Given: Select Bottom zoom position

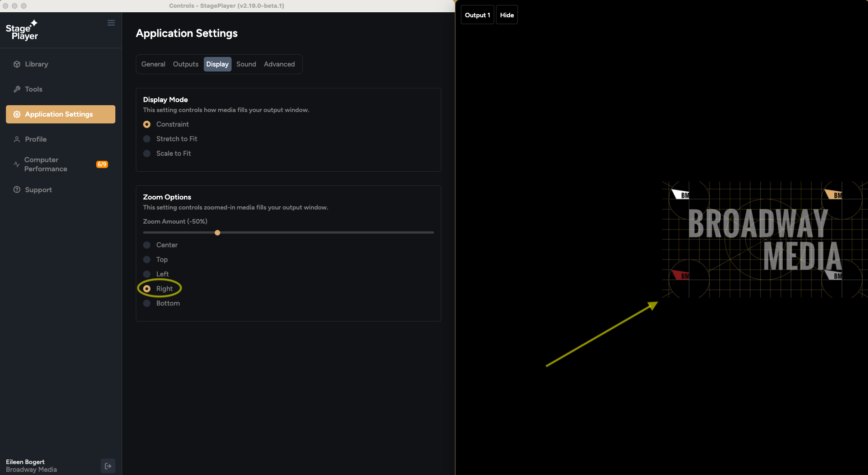Looking at the screenshot, I should (147, 303).
